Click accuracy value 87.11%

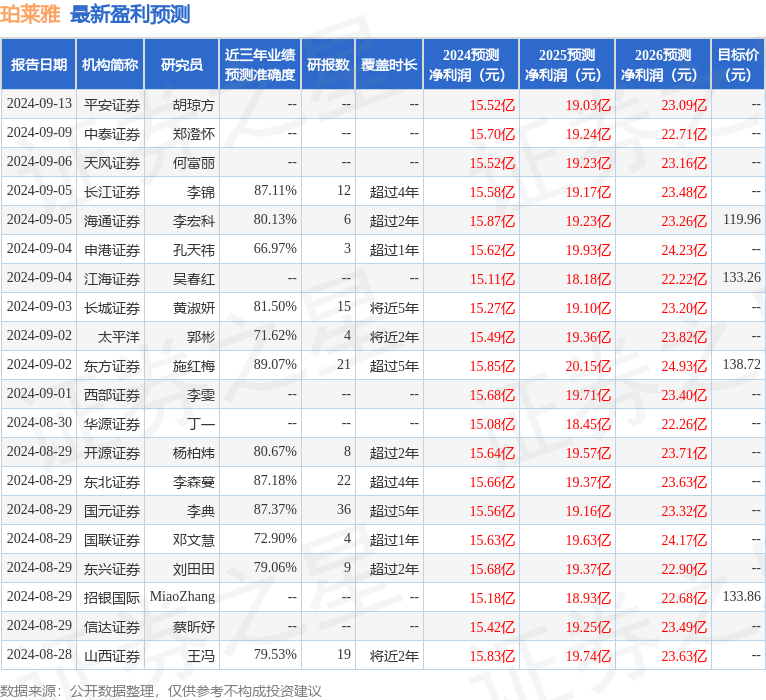275,191
